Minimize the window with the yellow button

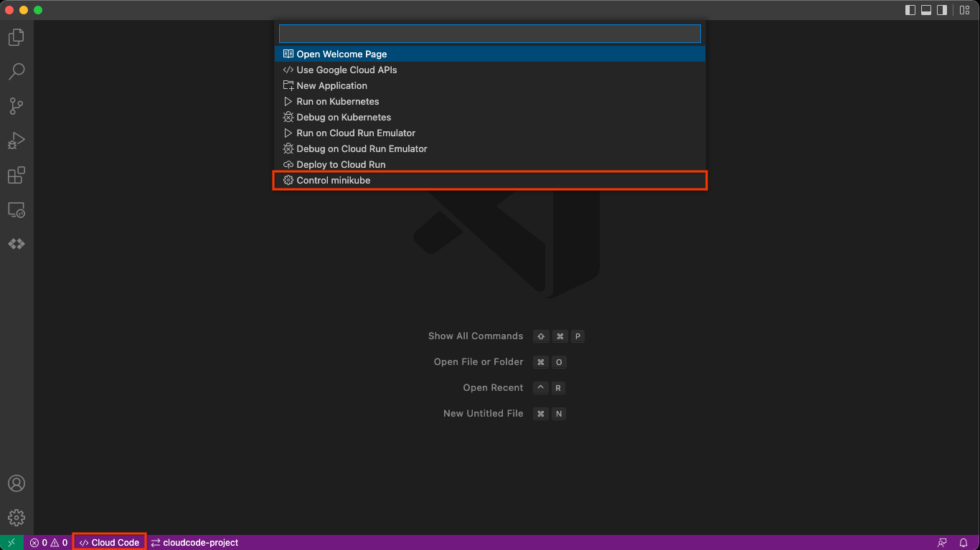click(x=24, y=10)
